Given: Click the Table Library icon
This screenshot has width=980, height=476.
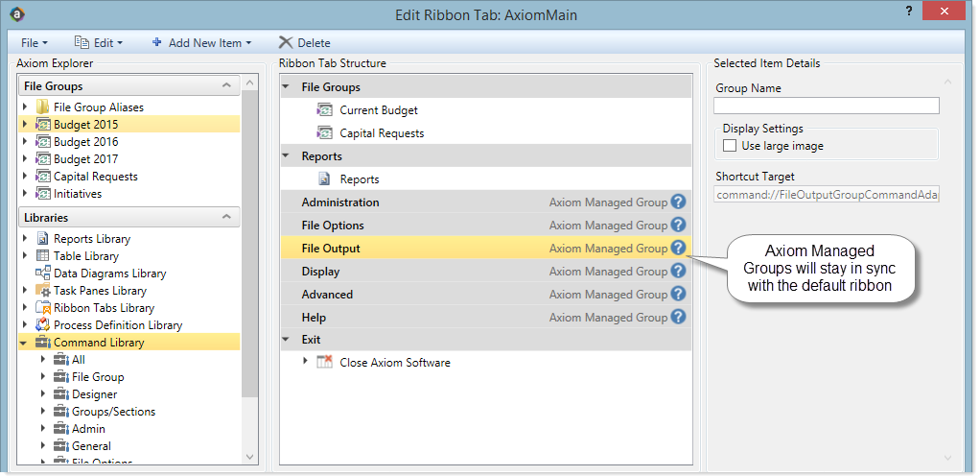Looking at the screenshot, I should (x=43, y=256).
